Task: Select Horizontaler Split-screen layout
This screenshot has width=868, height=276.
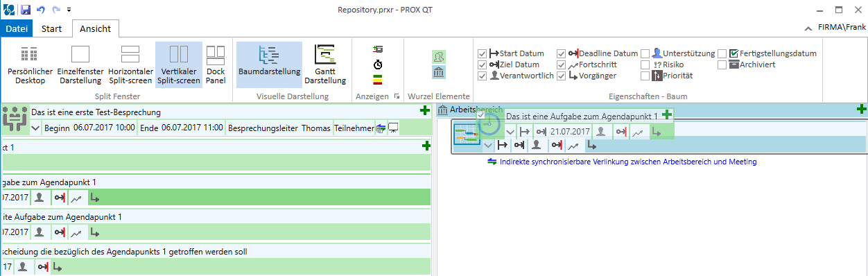Action: pyautogui.click(x=130, y=65)
